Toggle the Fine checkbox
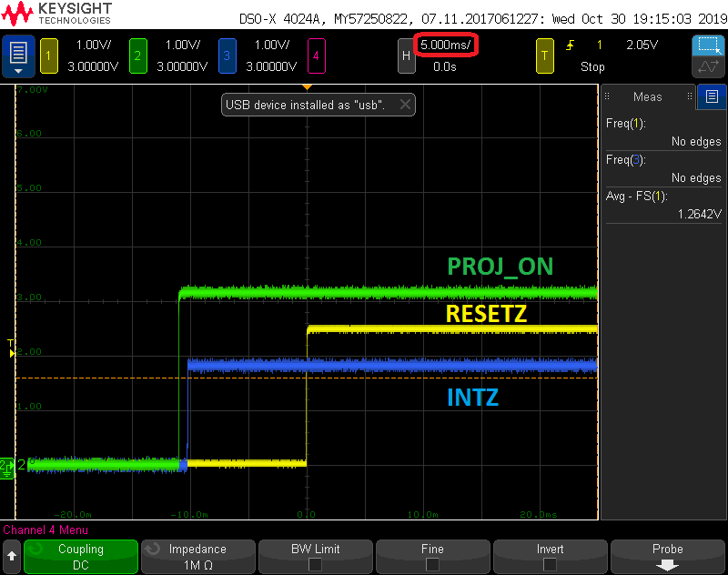Viewport: 728px width, 575px height. (432, 564)
